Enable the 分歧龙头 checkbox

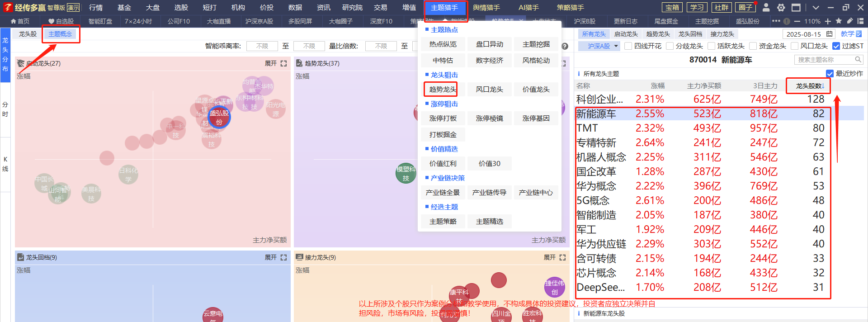[670, 46]
